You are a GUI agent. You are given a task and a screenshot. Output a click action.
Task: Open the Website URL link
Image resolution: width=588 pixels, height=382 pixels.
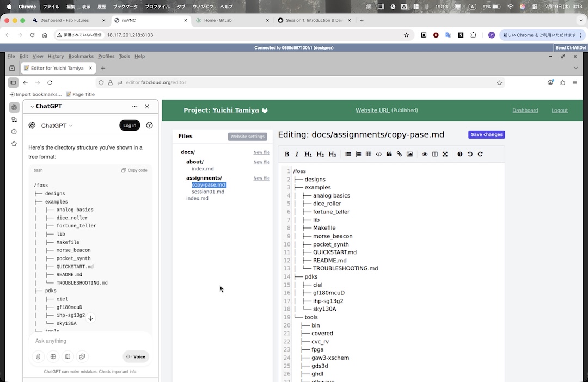pyautogui.click(x=372, y=110)
